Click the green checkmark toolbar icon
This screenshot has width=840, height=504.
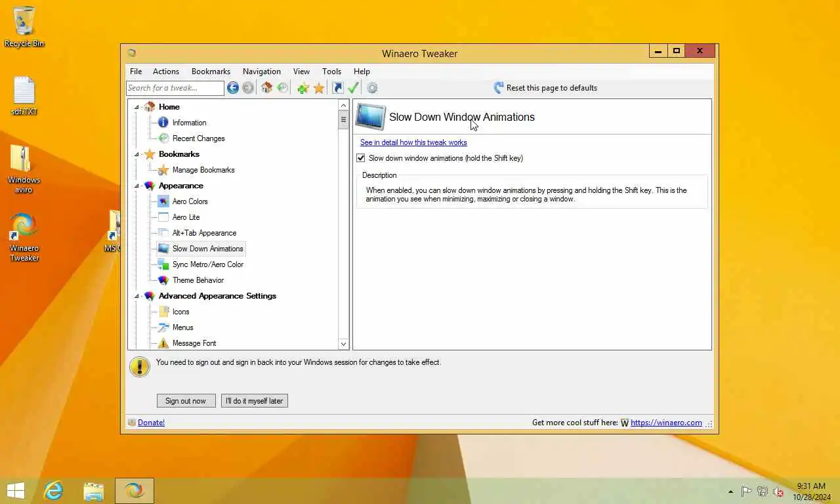(353, 88)
